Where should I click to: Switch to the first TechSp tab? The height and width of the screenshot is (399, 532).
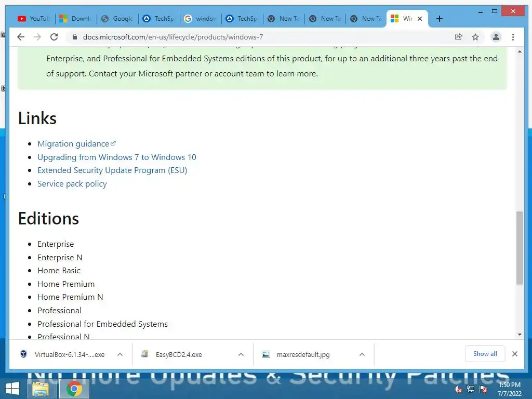(x=159, y=19)
